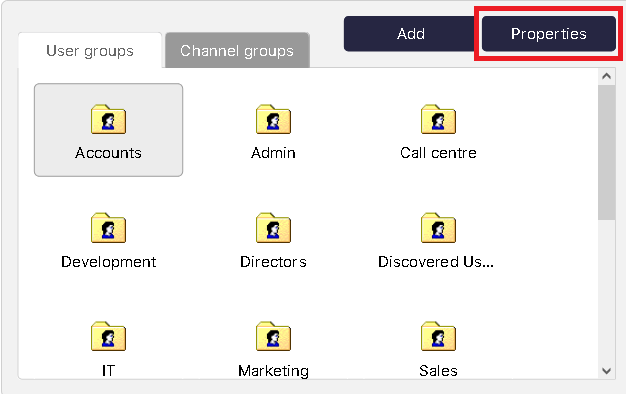The width and height of the screenshot is (626, 394).
Task: Click the Directors label text
Action: (x=273, y=262)
